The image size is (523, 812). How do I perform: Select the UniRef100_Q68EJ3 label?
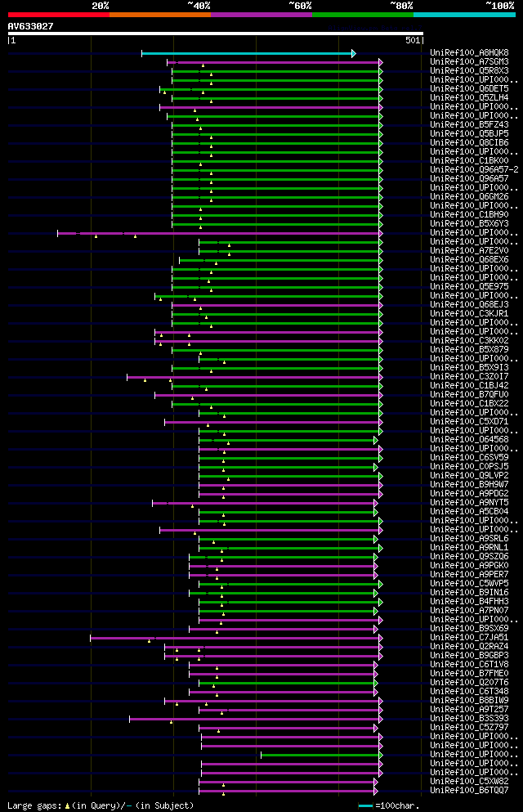(469, 304)
